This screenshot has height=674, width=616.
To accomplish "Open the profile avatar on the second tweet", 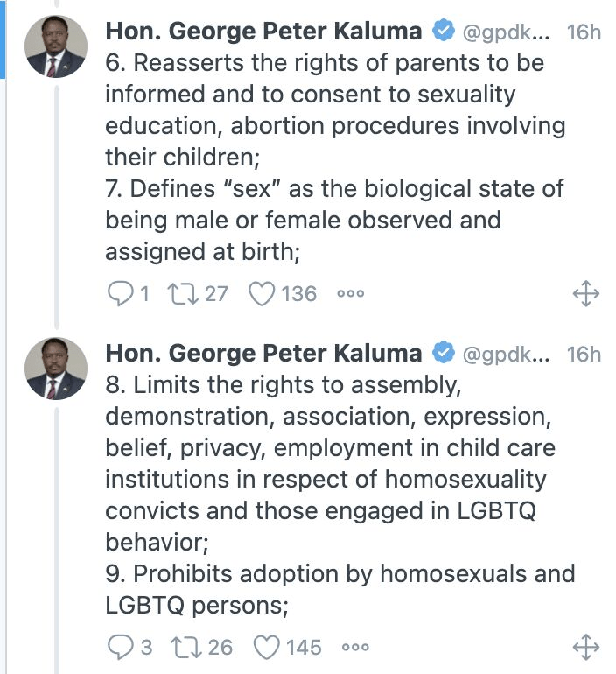I will 56,369.
